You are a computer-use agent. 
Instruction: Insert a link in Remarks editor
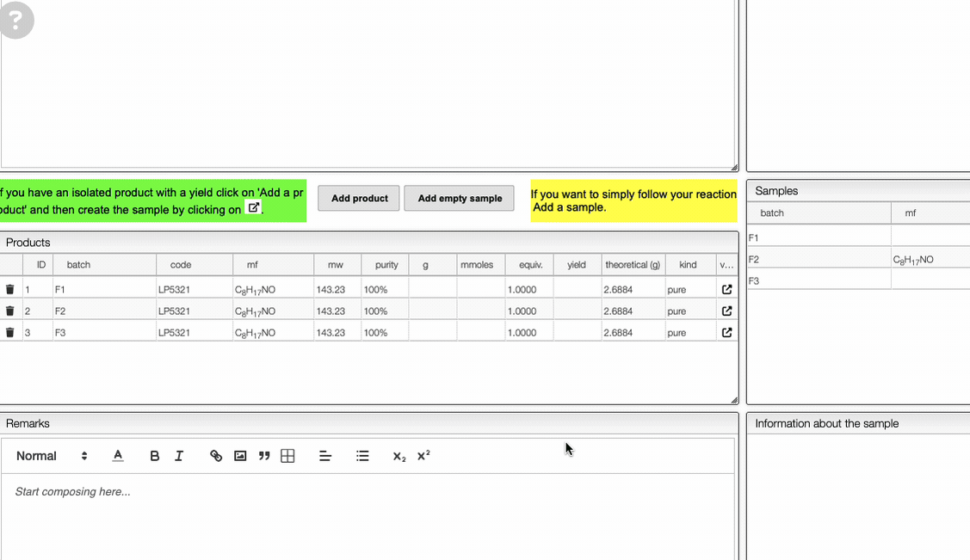tap(216, 456)
